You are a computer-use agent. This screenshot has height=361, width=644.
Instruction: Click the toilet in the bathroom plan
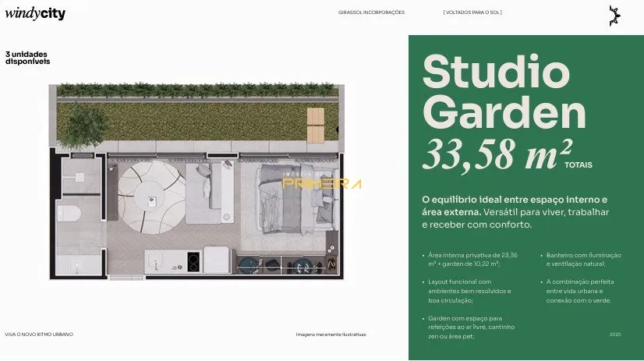point(69,214)
